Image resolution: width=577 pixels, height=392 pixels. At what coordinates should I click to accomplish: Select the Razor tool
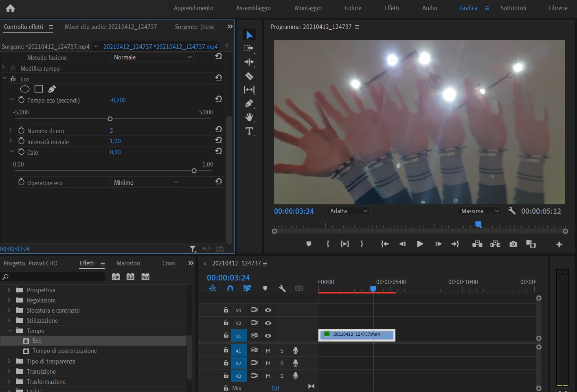pyautogui.click(x=249, y=76)
